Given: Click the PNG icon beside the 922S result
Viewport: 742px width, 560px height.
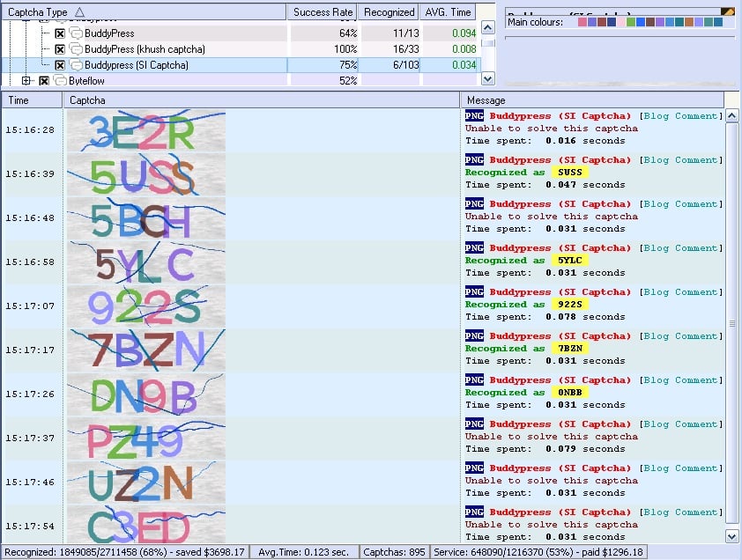Looking at the screenshot, I should (x=474, y=291).
